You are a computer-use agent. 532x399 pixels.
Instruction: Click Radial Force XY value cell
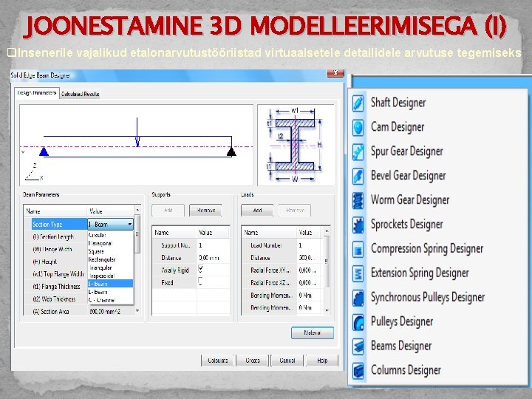click(309, 270)
